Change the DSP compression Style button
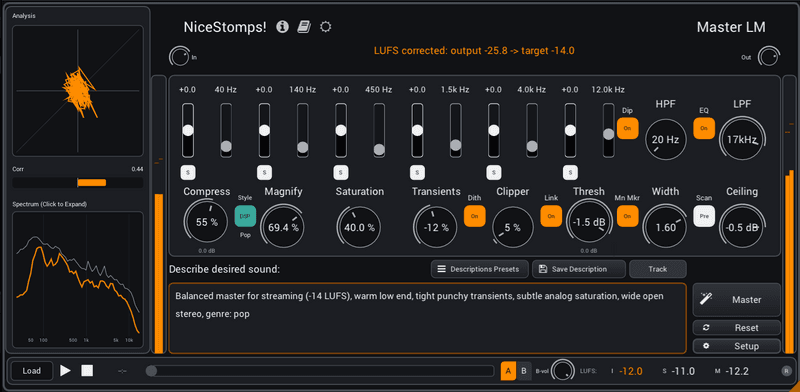800x392 pixels. pyautogui.click(x=245, y=216)
